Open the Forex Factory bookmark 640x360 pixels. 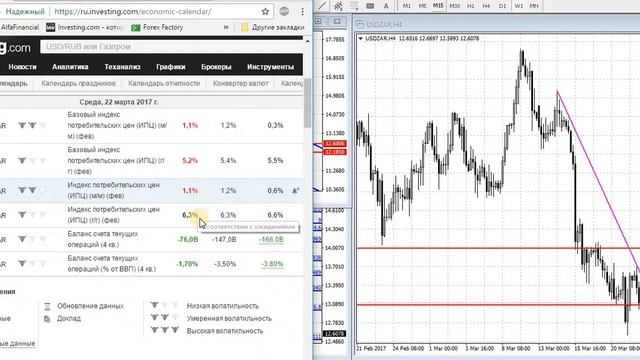coord(157,27)
